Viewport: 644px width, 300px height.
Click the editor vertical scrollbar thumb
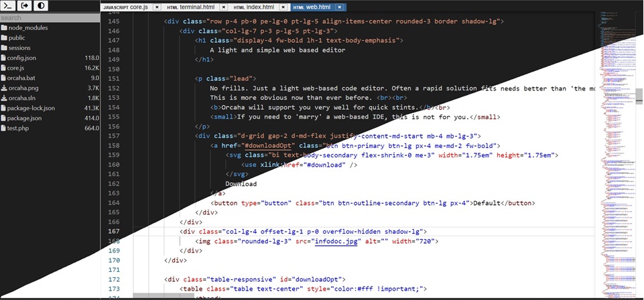(x=639, y=97)
